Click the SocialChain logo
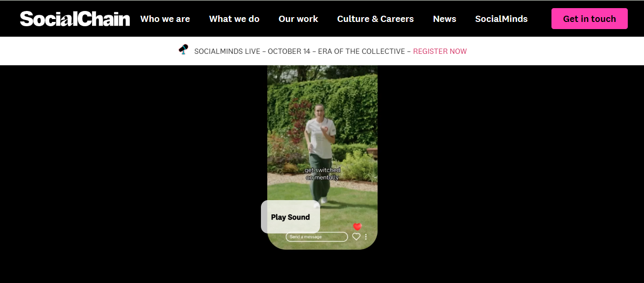 pos(75,19)
